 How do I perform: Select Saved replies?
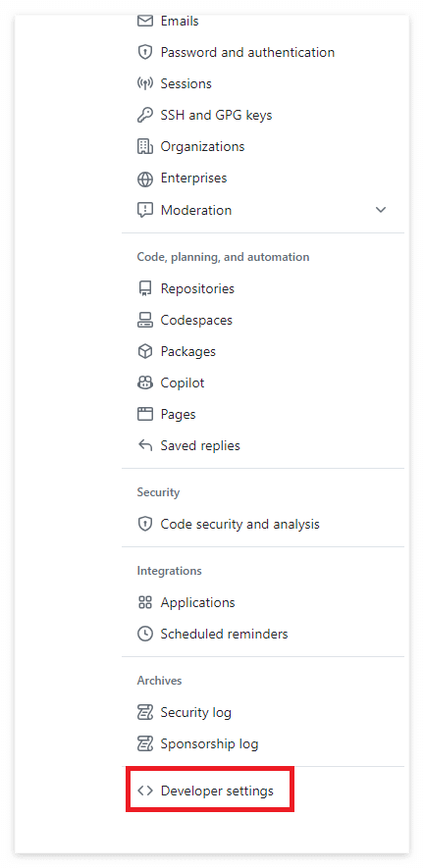pos(200,445)
